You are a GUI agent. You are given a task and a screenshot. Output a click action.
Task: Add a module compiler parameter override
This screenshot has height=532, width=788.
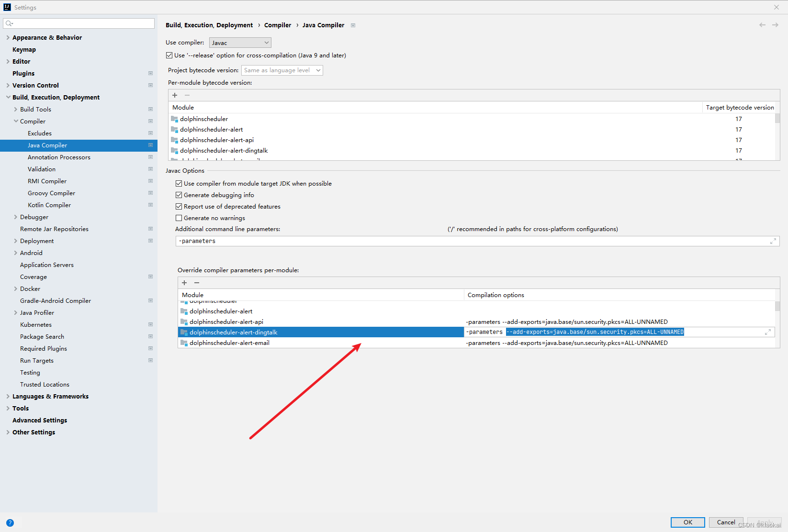coord(184,283)
